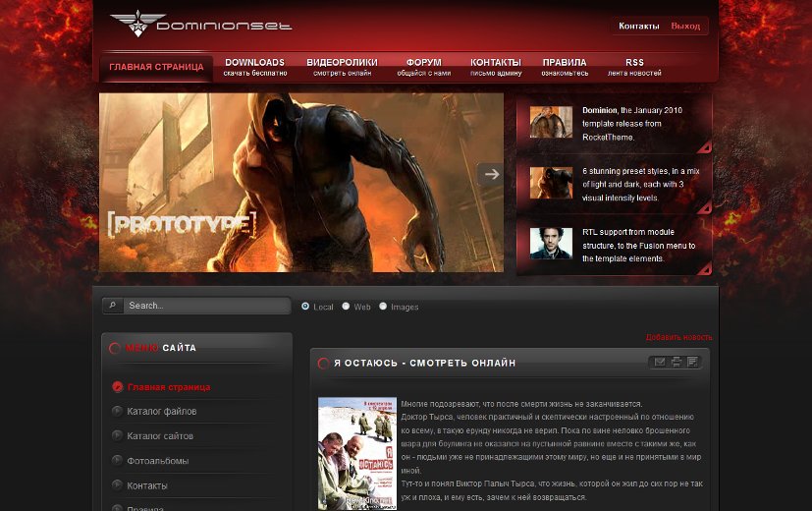Click the Контакты link in top-right header
Image resolution: width=812 pixels, height=511 pixels.
tap(638, 26)
